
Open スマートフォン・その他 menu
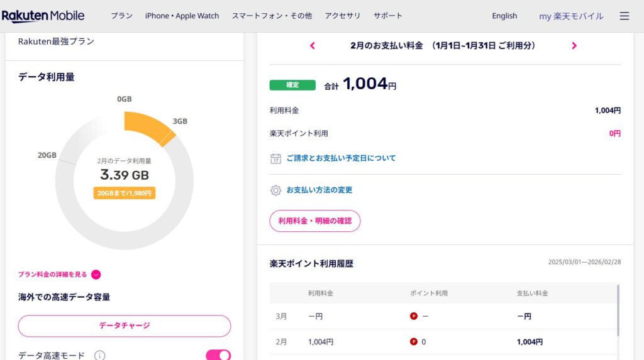pyautogui.click(x=272, y=16)
